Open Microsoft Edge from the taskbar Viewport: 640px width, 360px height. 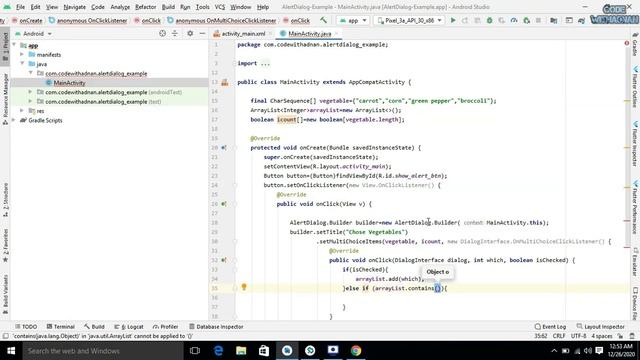click(218, 351)
